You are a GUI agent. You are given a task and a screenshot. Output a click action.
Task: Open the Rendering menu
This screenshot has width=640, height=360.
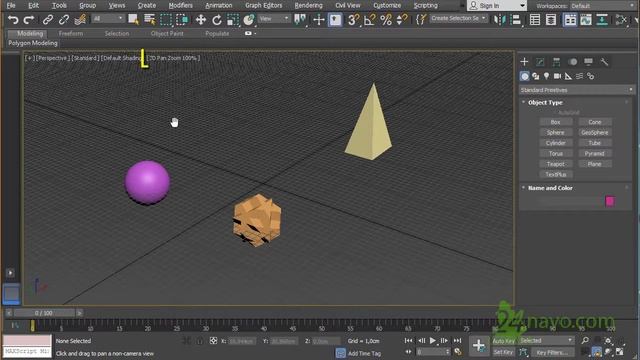coord(308,5)
